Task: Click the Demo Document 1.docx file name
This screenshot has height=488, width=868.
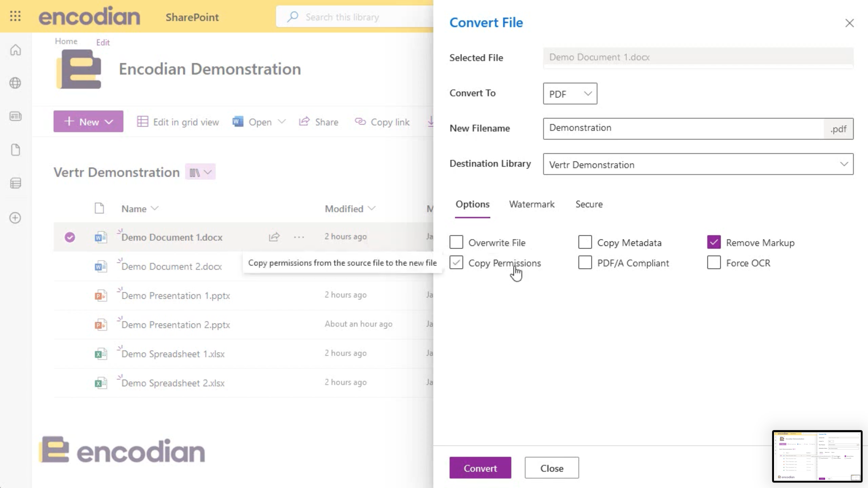Action: [x=172, y=237]
